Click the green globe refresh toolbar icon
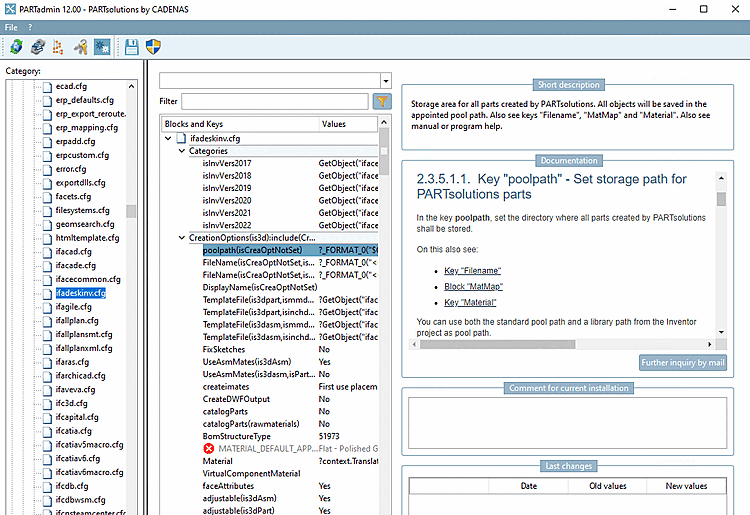750x515 pixels. pyautogui.click(x=15, y=46)
